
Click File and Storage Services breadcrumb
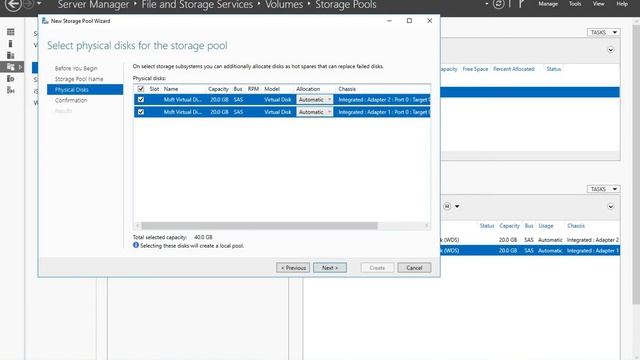click(x=197, y=5)
